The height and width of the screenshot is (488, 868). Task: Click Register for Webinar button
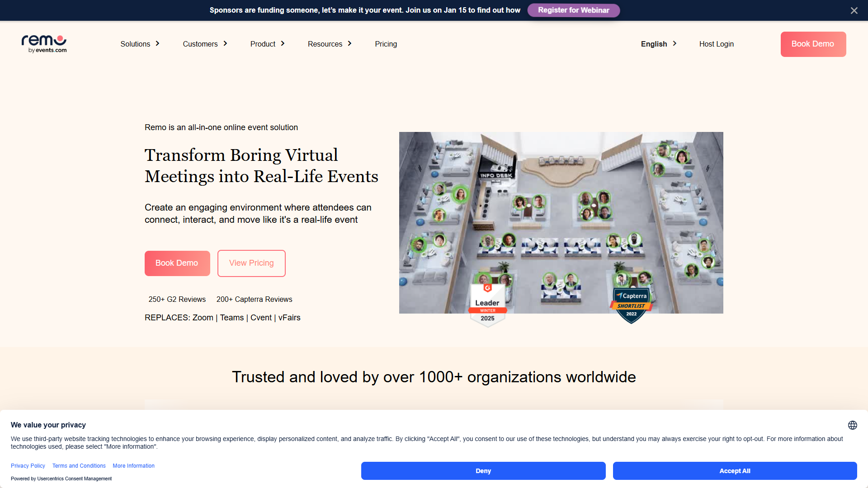[573, 10]
